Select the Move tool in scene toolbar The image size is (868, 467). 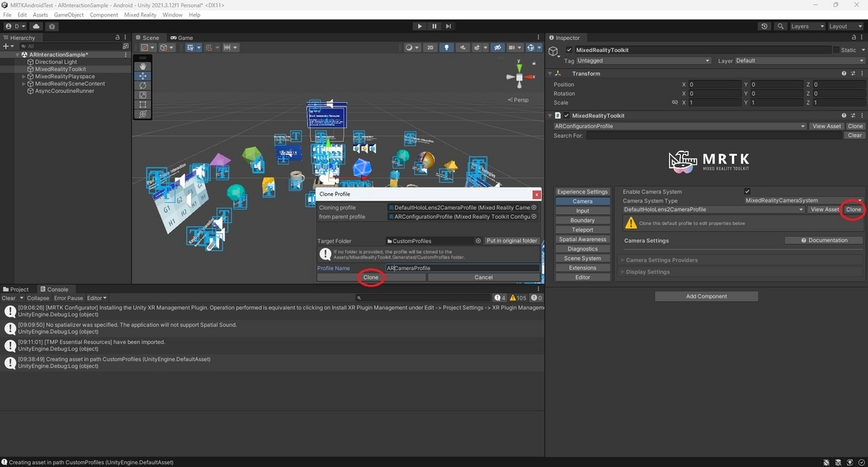coord(142,76)
